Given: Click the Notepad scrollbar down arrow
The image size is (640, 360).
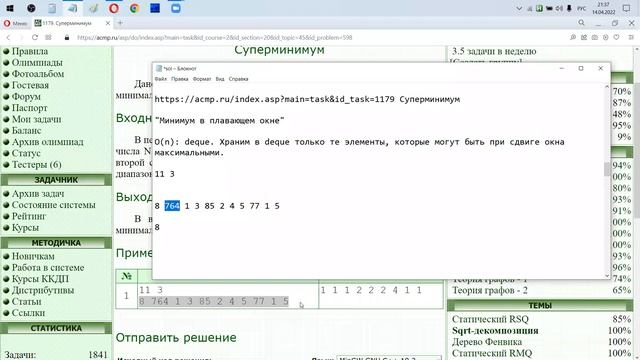Looking at the screenshot, I should click(x=607, y=276).
